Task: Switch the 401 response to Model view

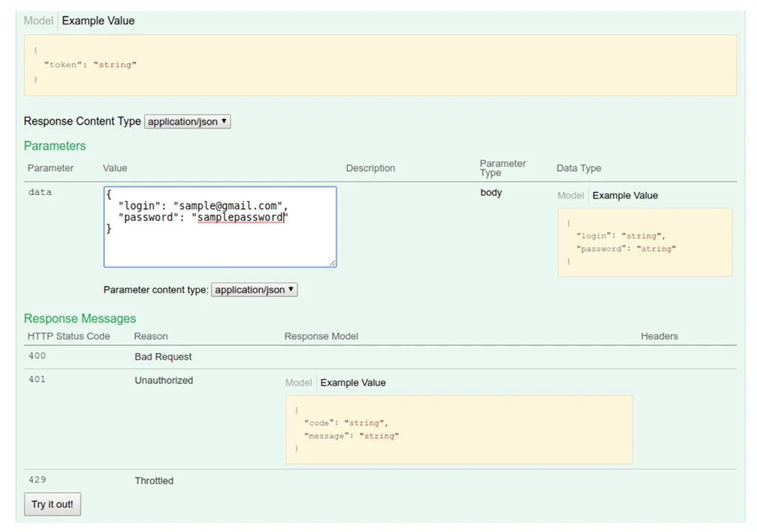Action: [298, 383]
